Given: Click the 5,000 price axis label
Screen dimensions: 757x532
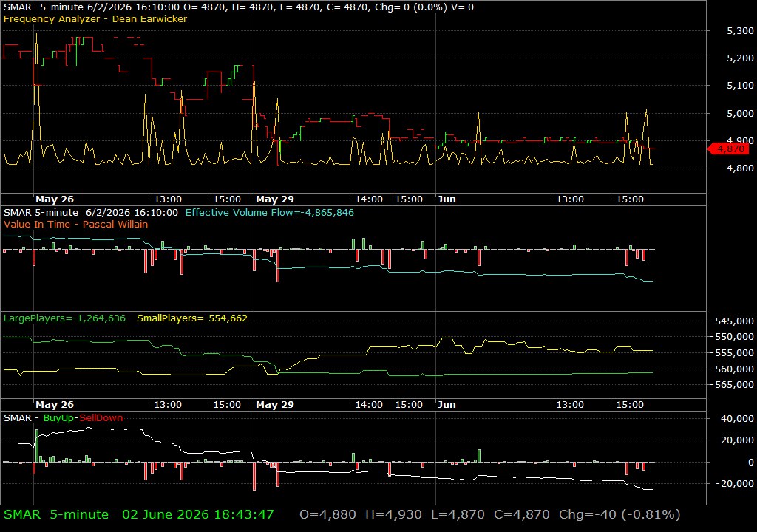Looking at the screenshot, I should click(740, 114).
